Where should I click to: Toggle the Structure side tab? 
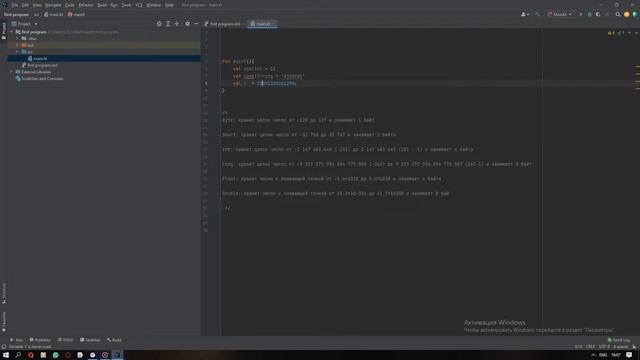tap(4, 293)
